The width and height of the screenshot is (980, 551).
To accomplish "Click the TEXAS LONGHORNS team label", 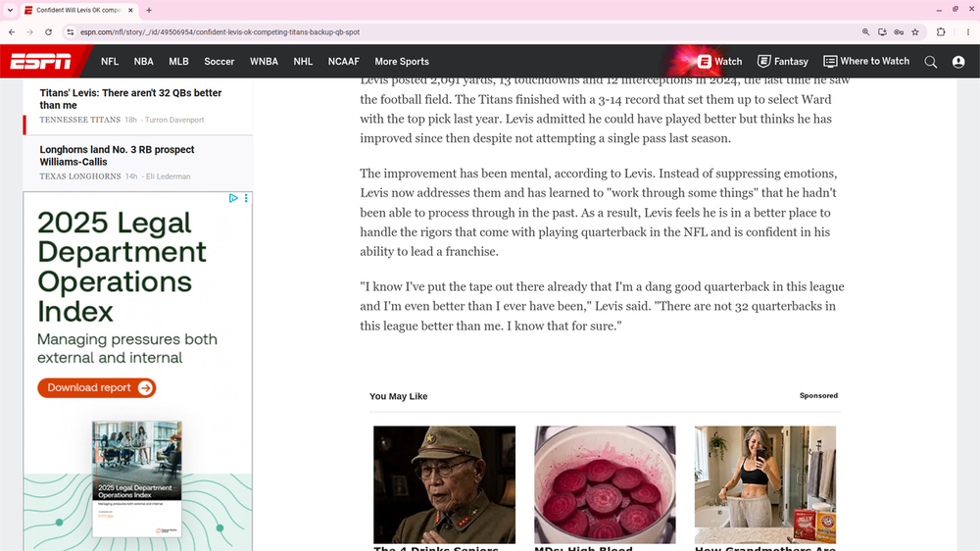I will [80, 176].
